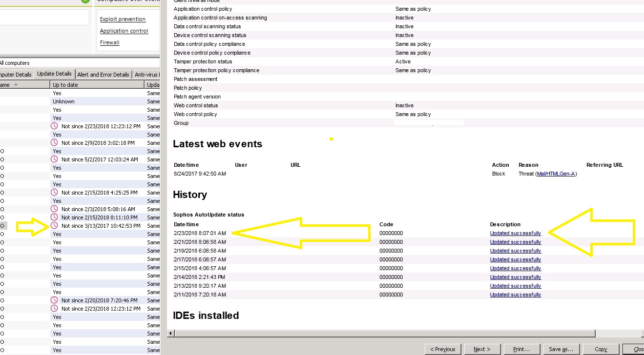Image resolution: width=644 pixels, height=355 pixels.
Task: Click the All computers field
Action: [x=78, y=63]
